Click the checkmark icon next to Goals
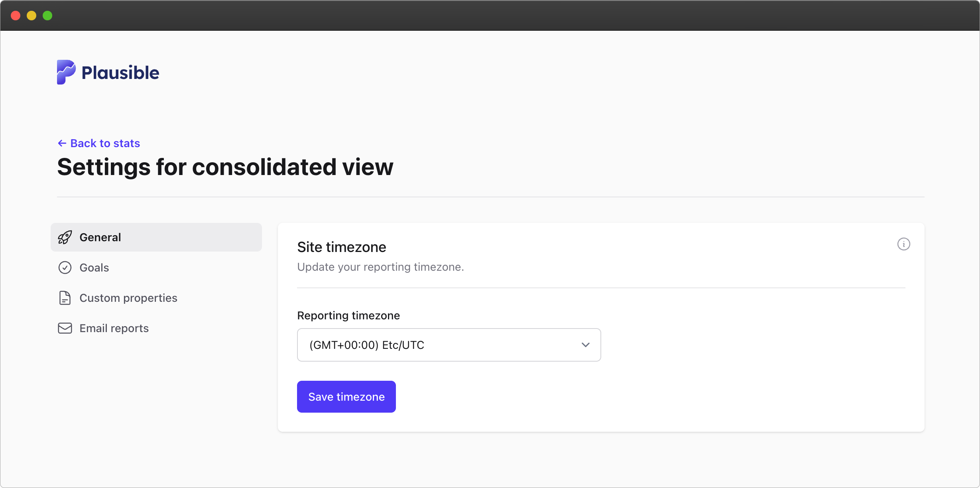This screenshot has height=488, width=980. pyautogui.click(x=65, y=268)
